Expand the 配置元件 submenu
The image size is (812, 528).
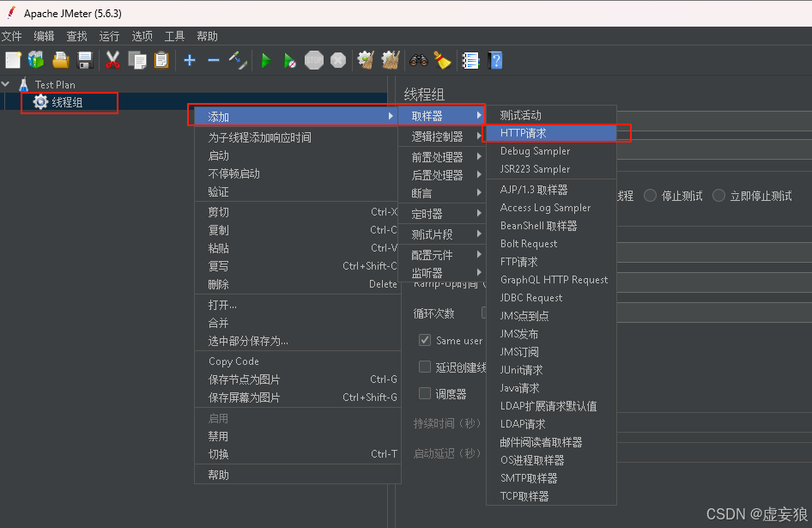click(x=442, y=254)
